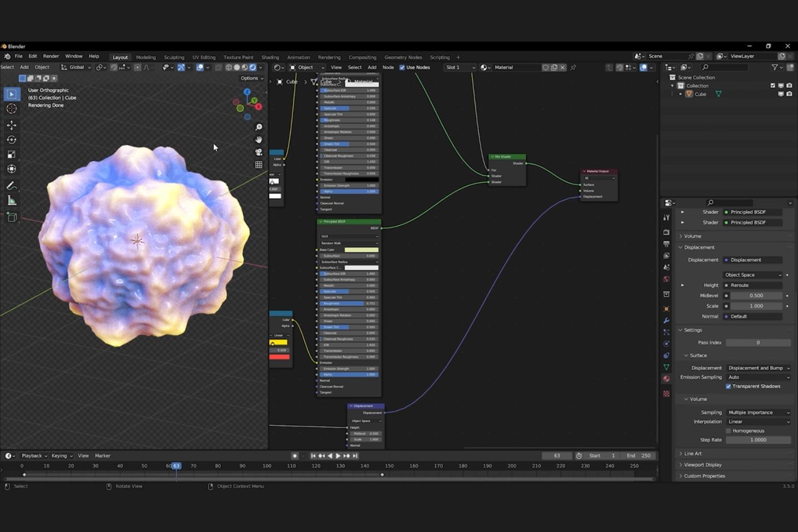Screen dimensions: 798x532
Task: Select the Rotate tool
Action: [x=11, y=139]
